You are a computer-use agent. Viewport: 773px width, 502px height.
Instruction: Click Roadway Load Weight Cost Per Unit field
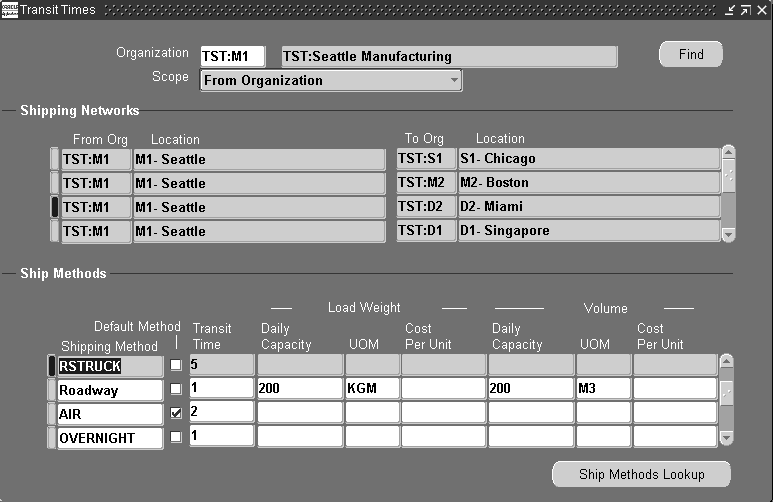(x=444, y=389)
